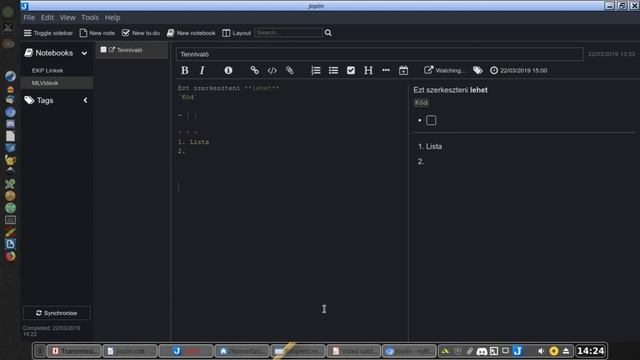Change the Layout
This screenshot has width=640, height=360.
tap(237, 33)
